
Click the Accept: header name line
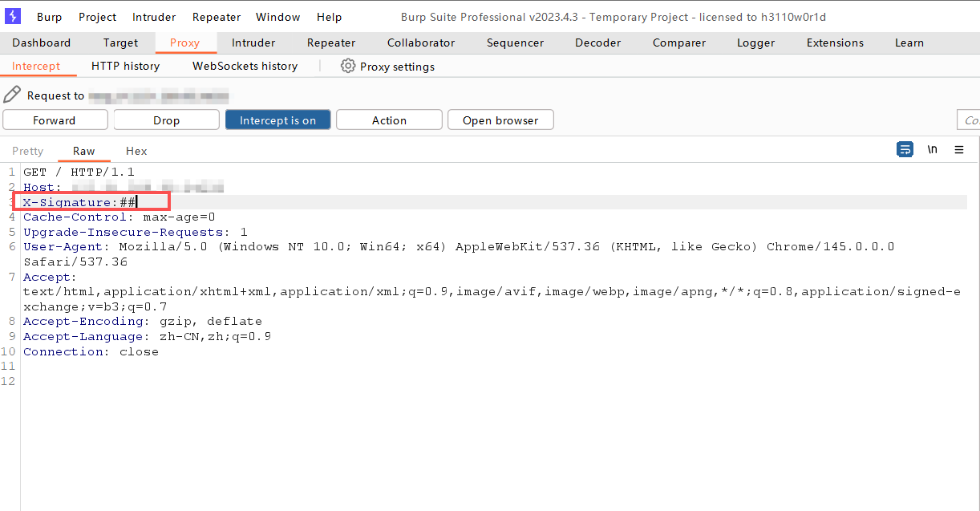(50, 277)
